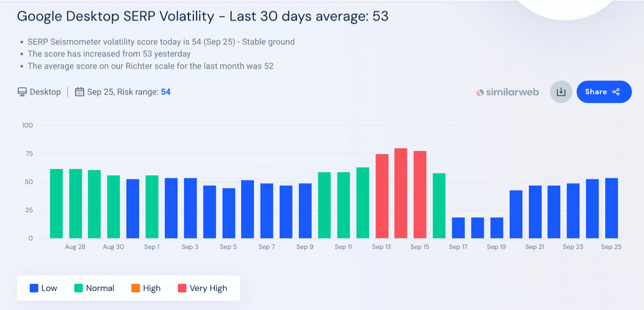Click the calendar icon beside Sep 25
This screenshot has height=310, width=644.
pos(80,92)
